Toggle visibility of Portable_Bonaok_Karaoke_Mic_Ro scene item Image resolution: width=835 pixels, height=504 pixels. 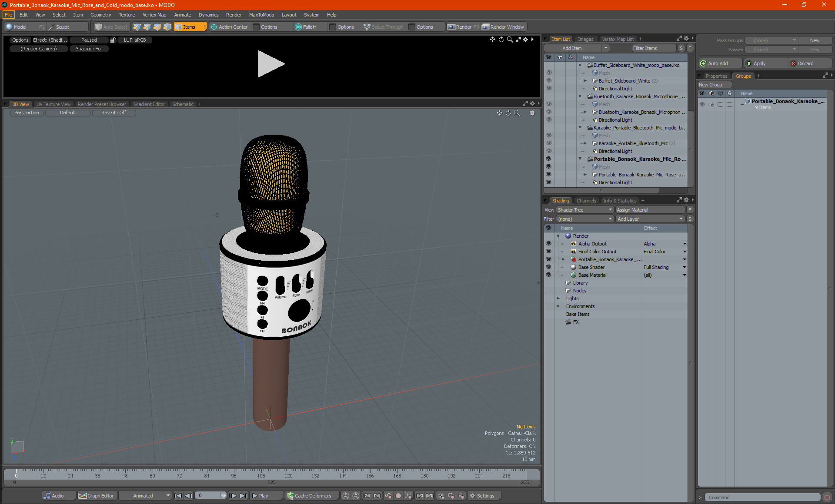[x=549, y=159]
